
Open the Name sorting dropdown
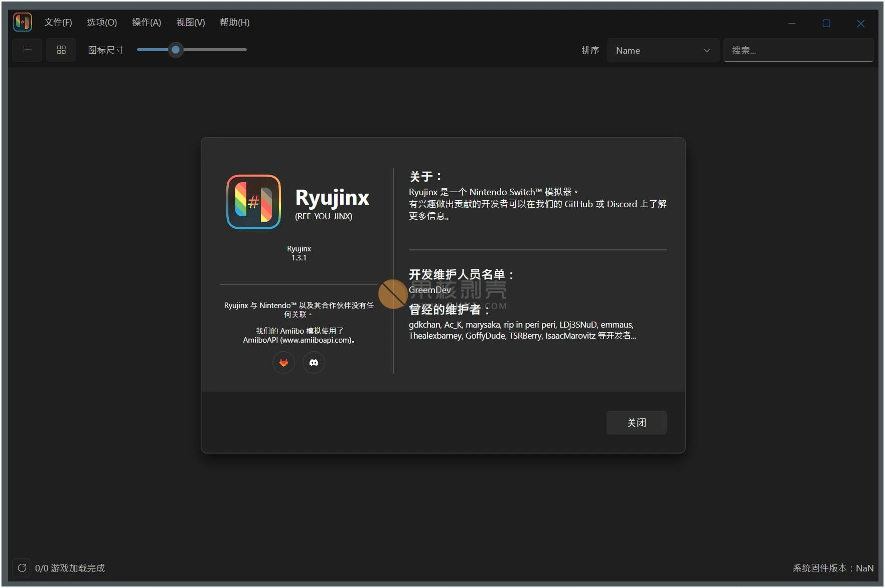pos(663,50)
